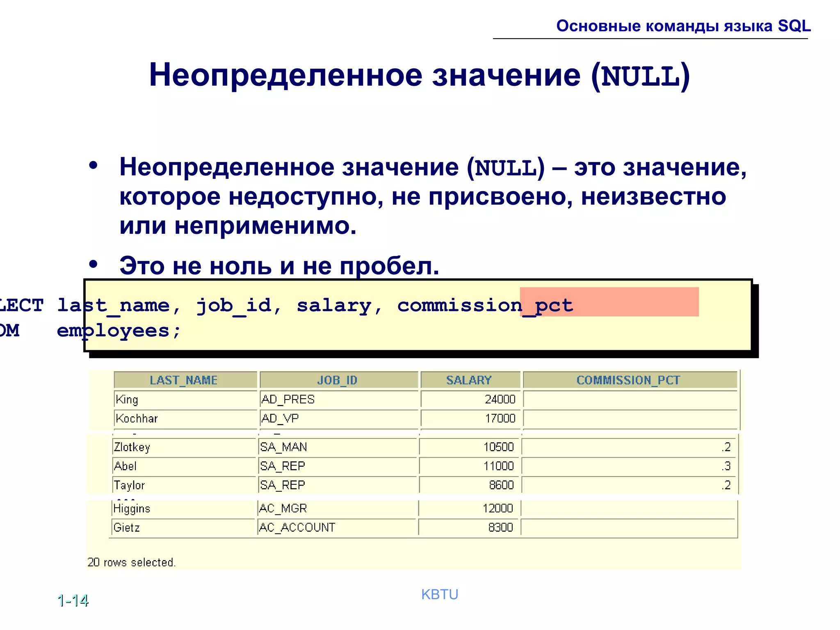
Task: Click the empty commission cell in King's row
Action: click(630, 399)
